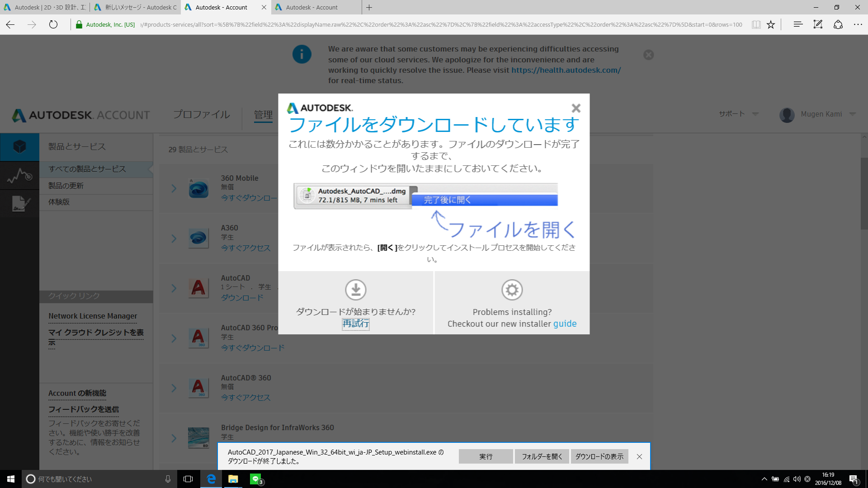
Task: Select the usage analytics sidebar icon
Action: tap(19, 175)
